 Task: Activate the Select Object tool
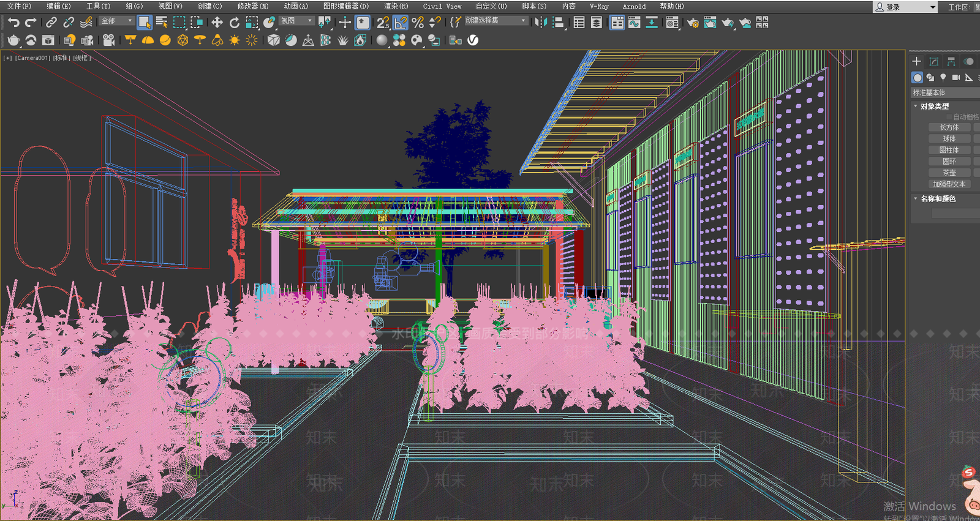144,23
